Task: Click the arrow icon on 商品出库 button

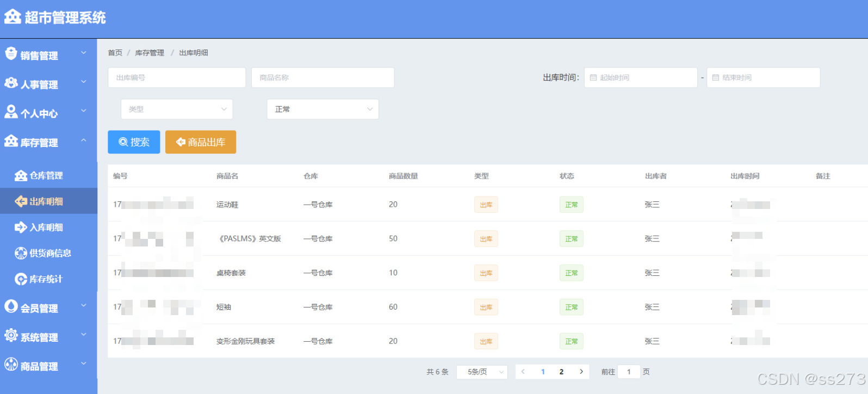Action: 181,142
